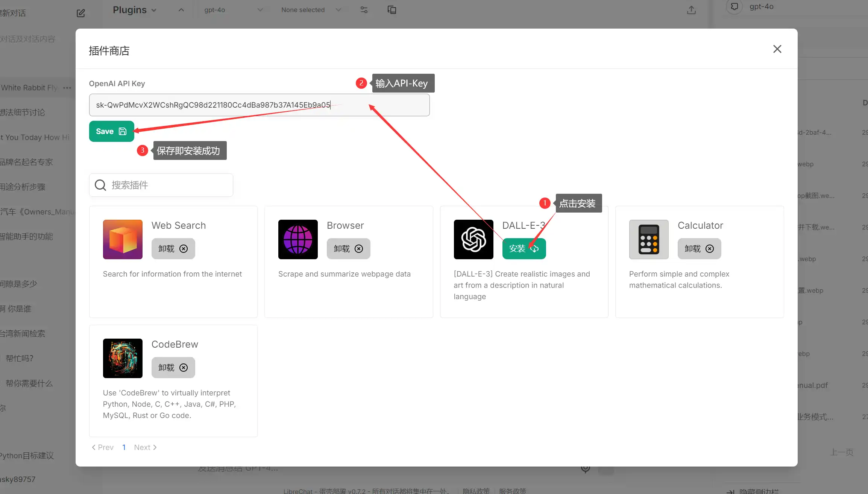Screen dimensions: 868x494
Task: Install the DALL-E-3 plugin
Action: (x=524, y=249)
